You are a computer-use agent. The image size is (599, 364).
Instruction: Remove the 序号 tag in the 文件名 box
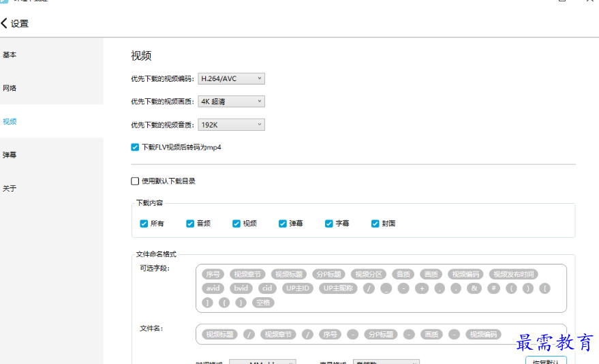tap(330, 335)
